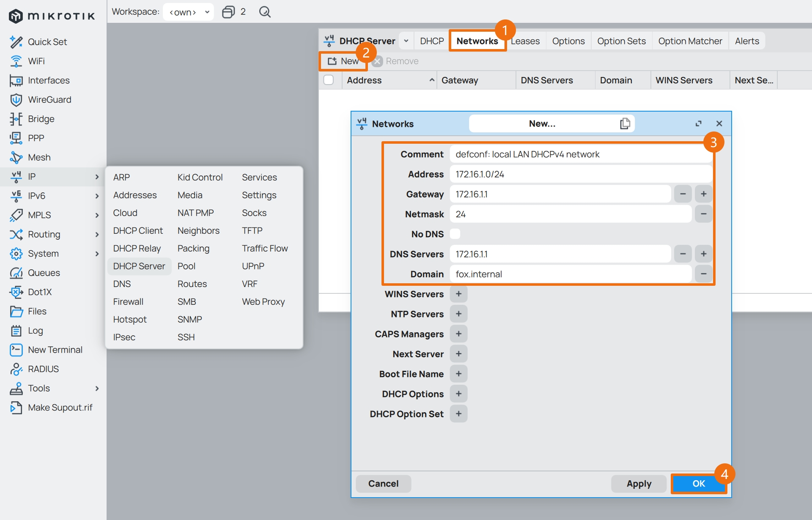Image resolution: width=812 pixels, height=520 pixels.
Task: Click the copy icon in Networks dialog
Action: 625,123
